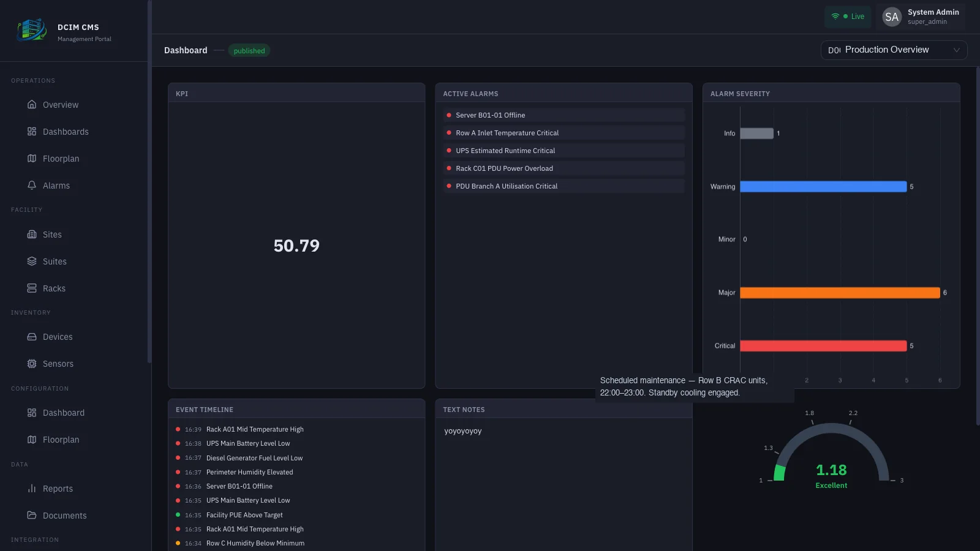Click the published status badge
The width and height of the screenshot is (980, 551).
[x=249, y=51]
